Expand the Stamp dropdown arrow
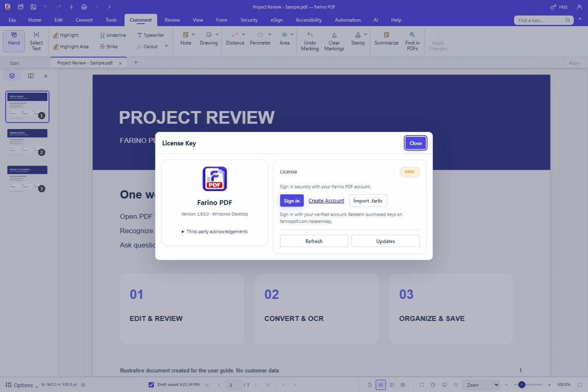The height and width of the screenshot is (392, 588). (x=365, y=34)
